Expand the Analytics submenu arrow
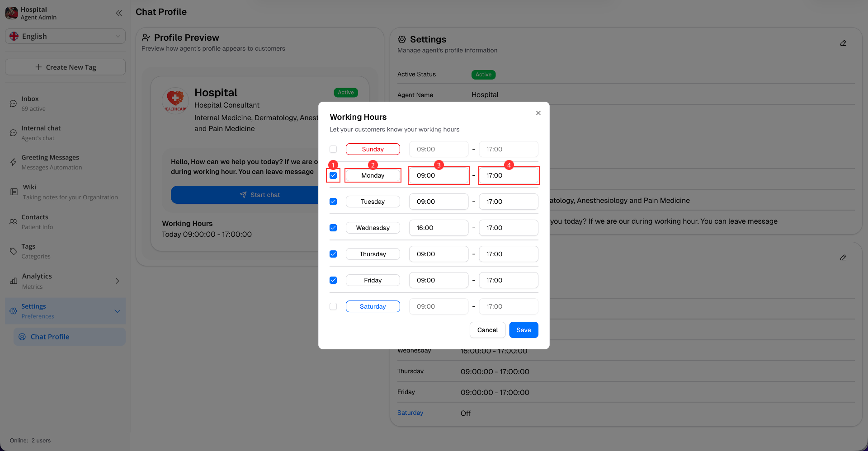 click(117, 281)
